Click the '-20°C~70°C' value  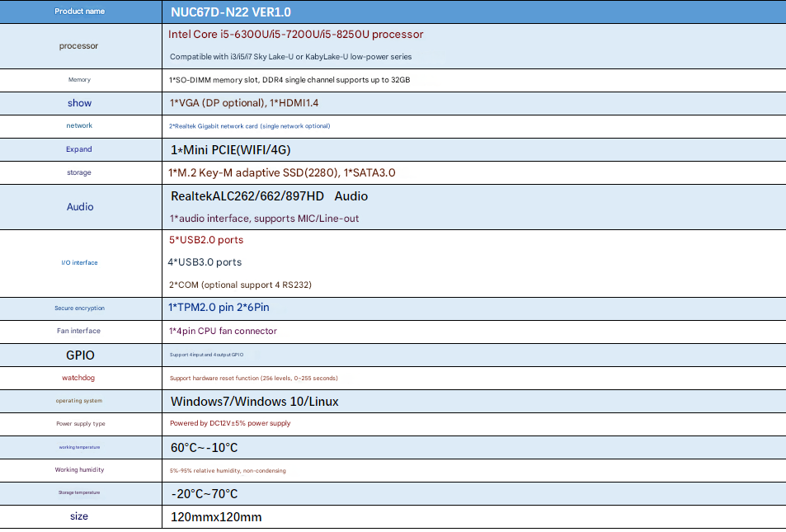205,494
